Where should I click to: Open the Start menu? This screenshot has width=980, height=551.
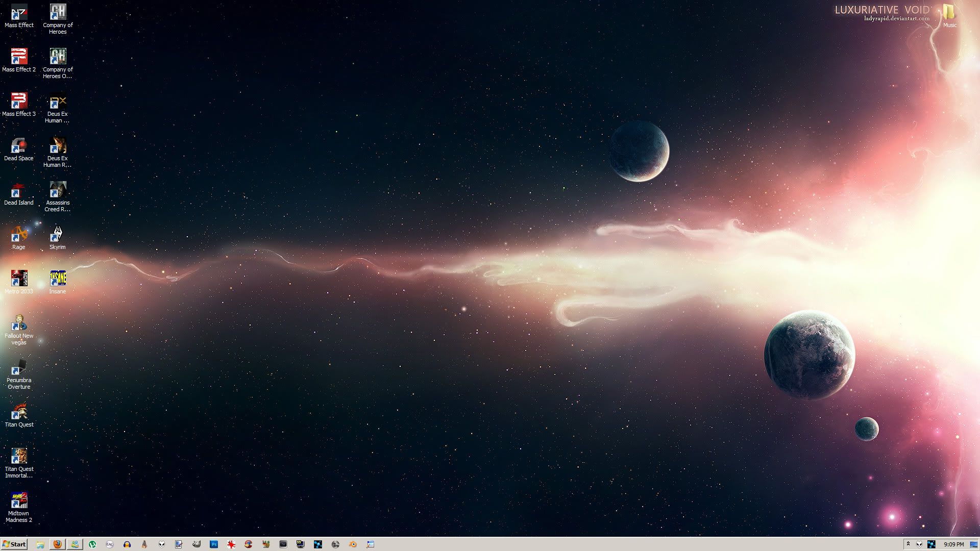(x=14, y=544)
